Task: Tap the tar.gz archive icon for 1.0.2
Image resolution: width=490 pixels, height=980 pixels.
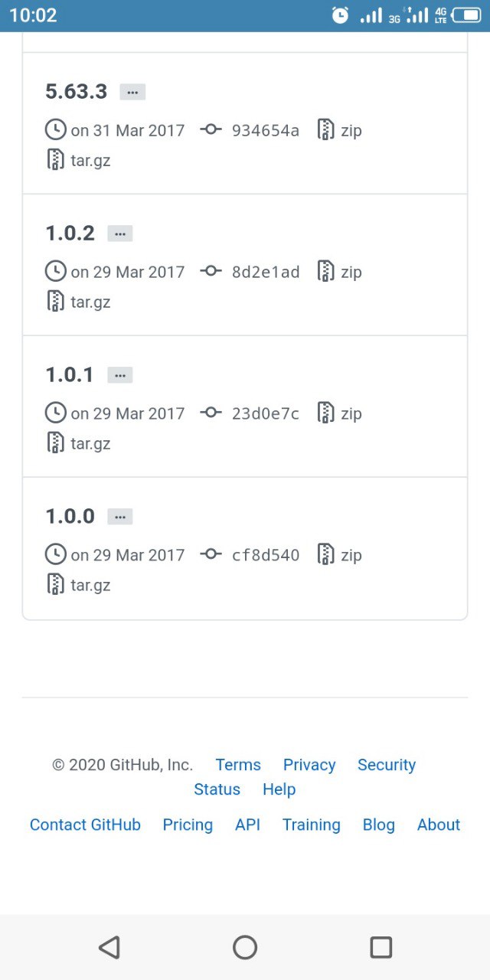Action: pyautogui.click(x=55, y=302)
